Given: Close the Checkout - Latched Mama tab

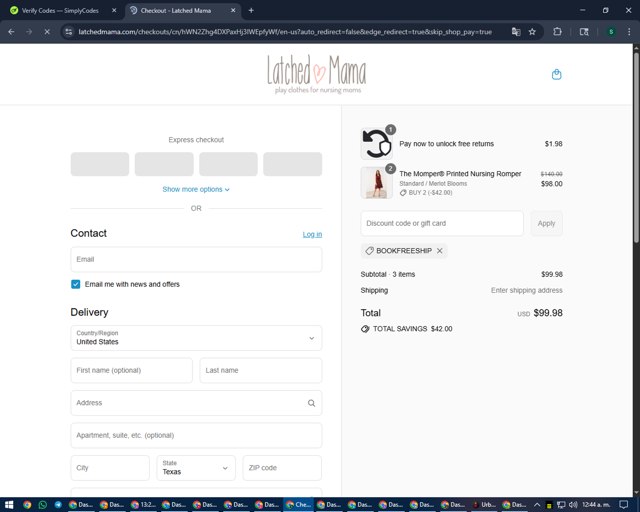Looking at the screenshot, I should [x=233, y=11].
